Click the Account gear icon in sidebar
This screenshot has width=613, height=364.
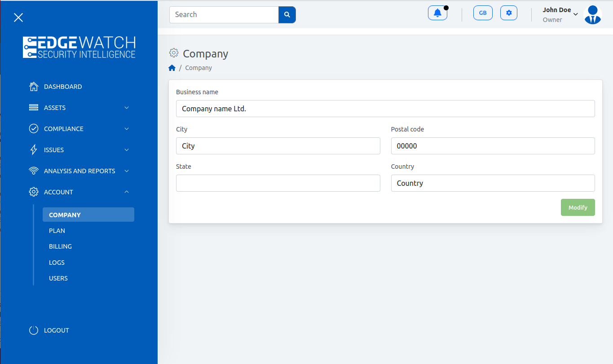click(34, 192)
